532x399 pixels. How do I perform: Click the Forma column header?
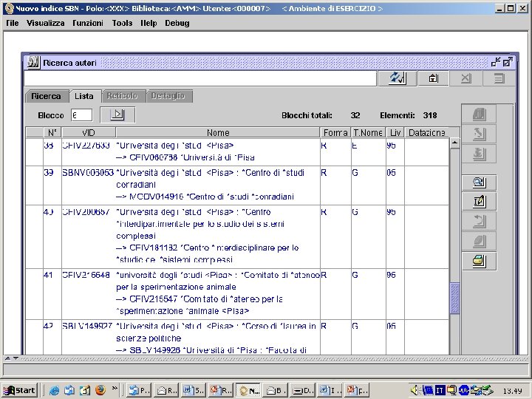tap(335, 133)
